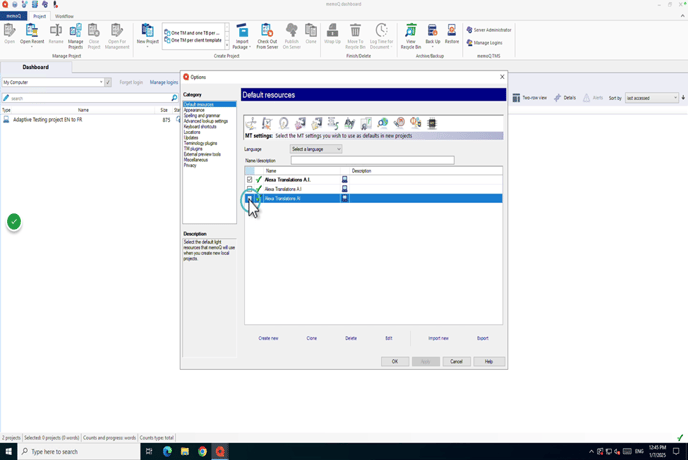Select the microchip resource icon in Options

tap(432, 124)
